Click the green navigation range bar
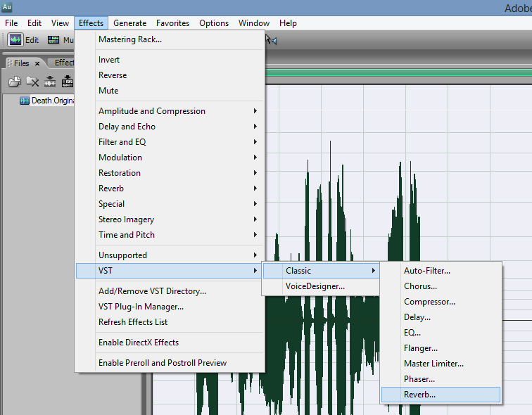 pos(398,72)
